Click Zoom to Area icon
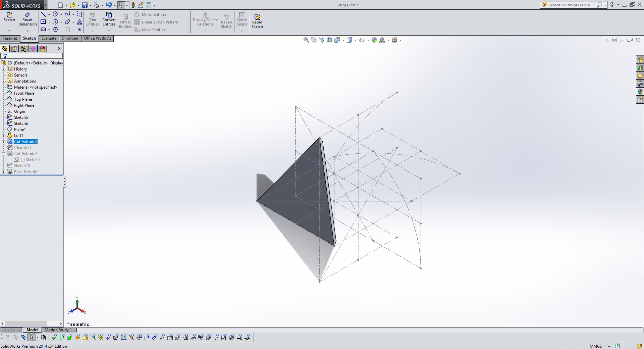The image size is (644, 349). click(314, 40)
